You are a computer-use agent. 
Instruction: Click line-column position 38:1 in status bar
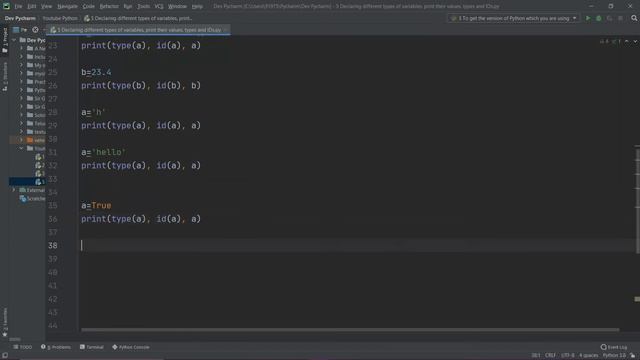pyautogui.click(x=536, y=356)
